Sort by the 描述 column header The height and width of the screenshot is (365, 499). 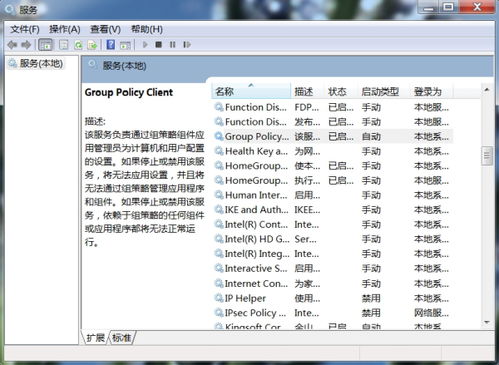[307, 91]
